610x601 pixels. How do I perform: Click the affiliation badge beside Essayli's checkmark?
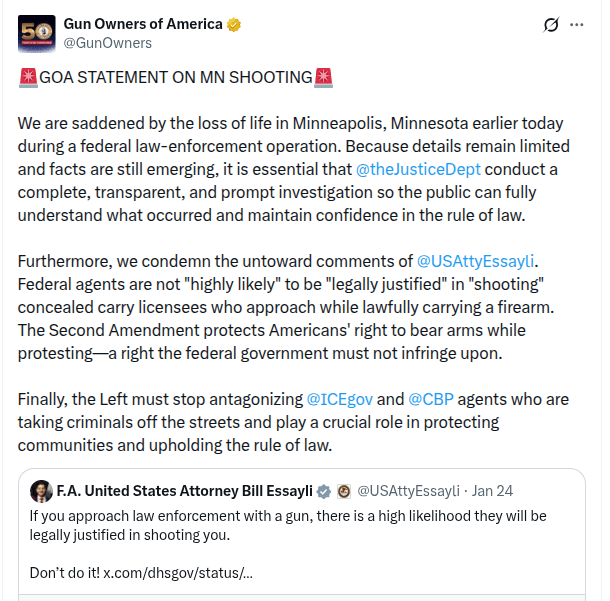click(x=343, y=491)
